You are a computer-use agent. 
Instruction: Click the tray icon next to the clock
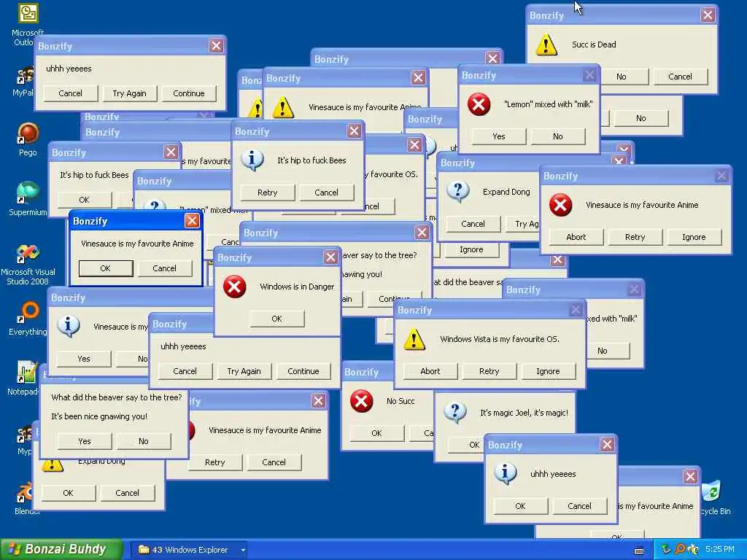[x=693, y=550]
